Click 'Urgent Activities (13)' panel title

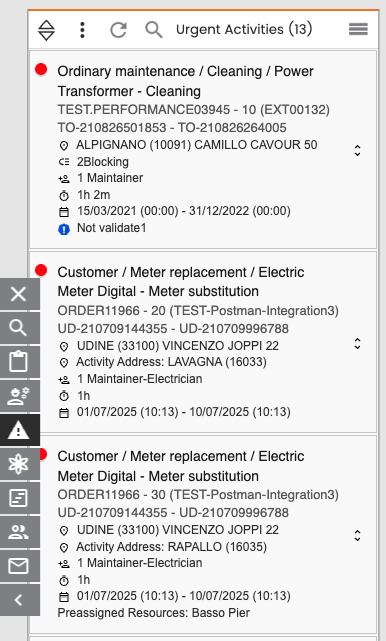tap(244, 29)
